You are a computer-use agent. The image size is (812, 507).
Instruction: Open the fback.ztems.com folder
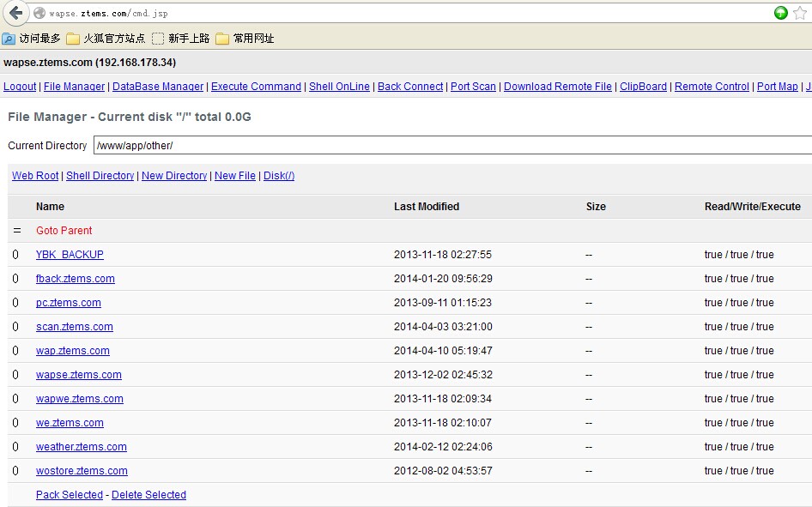(75, 278)
